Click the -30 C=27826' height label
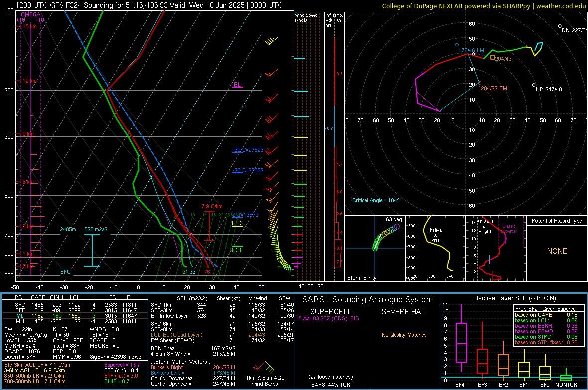 click(248, 150)
